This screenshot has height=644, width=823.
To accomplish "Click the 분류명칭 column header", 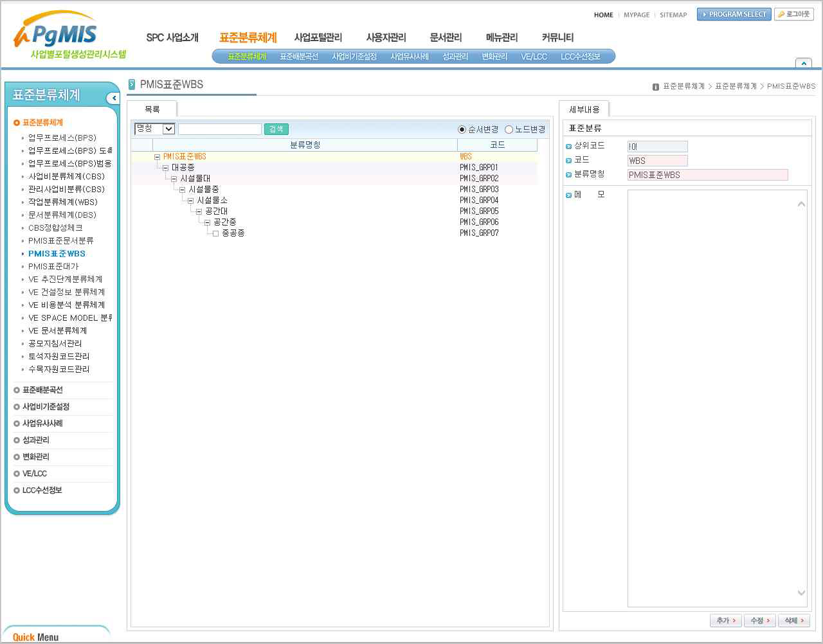I will [305, 145].
